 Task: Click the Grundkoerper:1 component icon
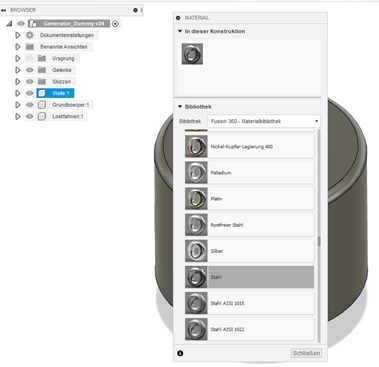click(42, 105)
